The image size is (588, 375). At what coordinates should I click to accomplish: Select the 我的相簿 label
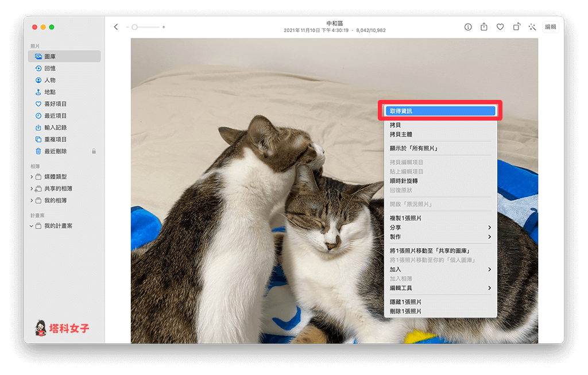[x=56, y=200]
